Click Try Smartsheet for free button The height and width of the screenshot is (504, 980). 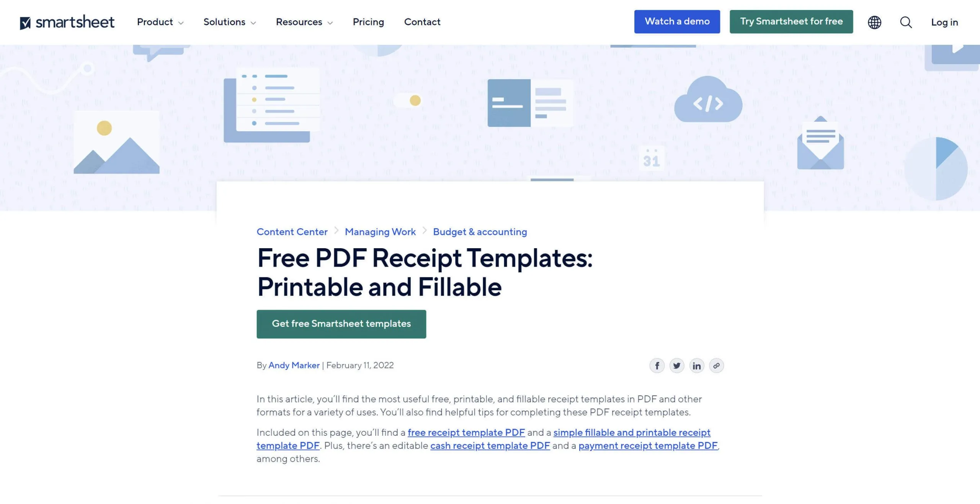coord(791,21)
